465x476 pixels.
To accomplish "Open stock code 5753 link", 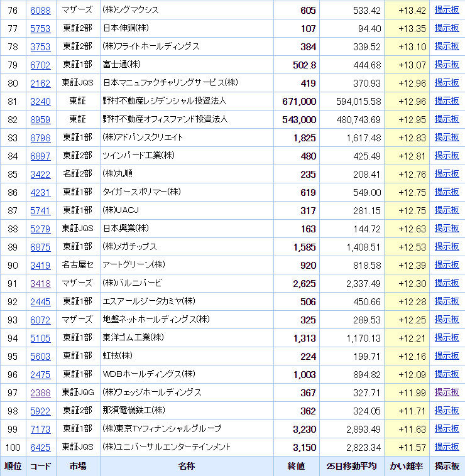I will 40,29.
